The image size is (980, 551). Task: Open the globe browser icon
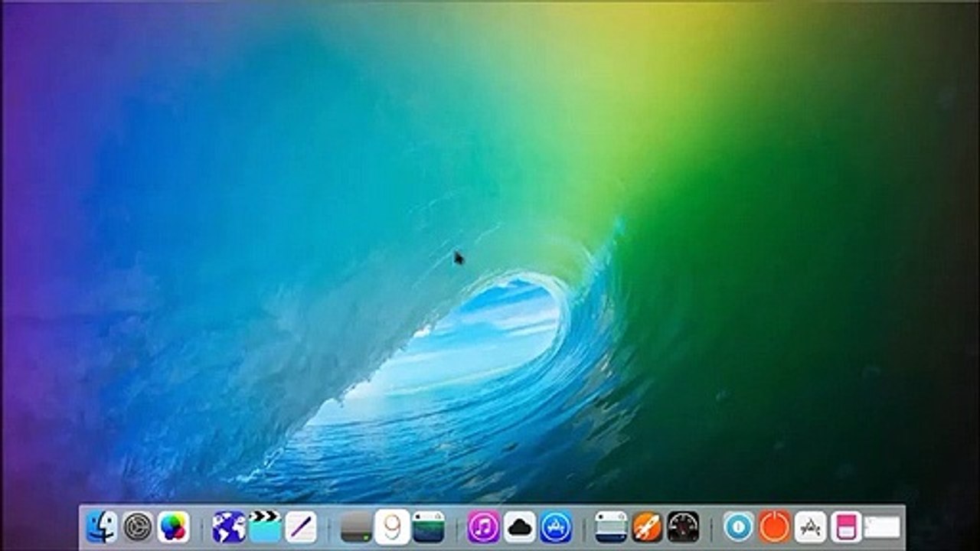point(229,527)
